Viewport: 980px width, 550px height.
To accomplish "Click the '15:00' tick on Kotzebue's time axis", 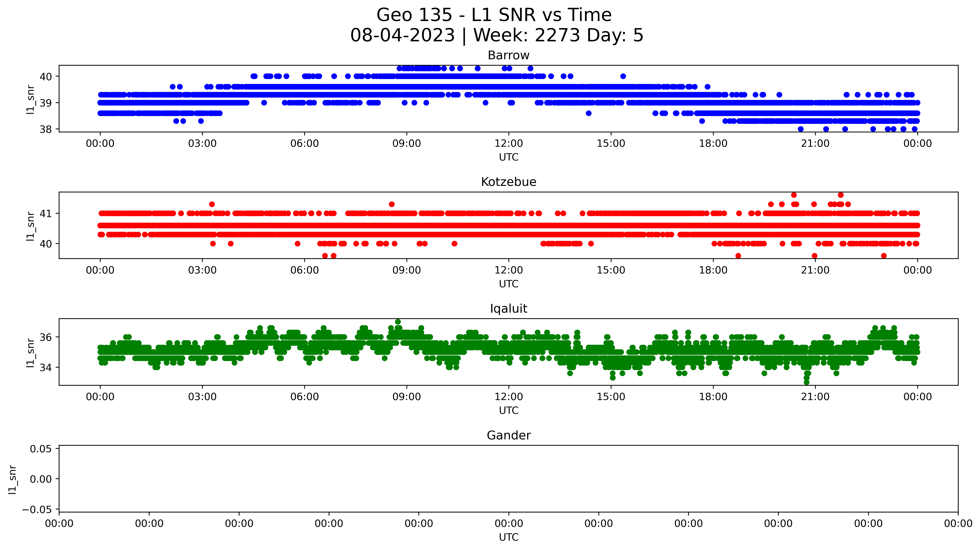I will (611, 271).
